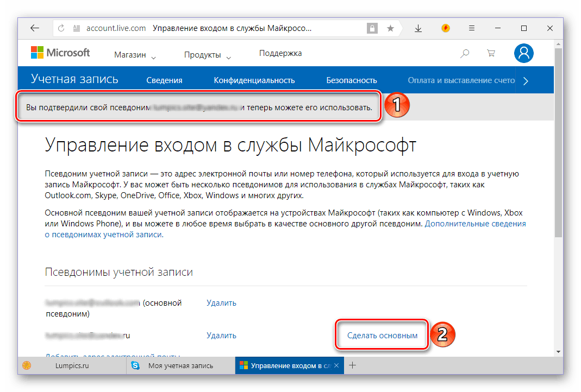Reload the page with the refresh icon
The image size is (581, 392).
click(x=61, y=28)
